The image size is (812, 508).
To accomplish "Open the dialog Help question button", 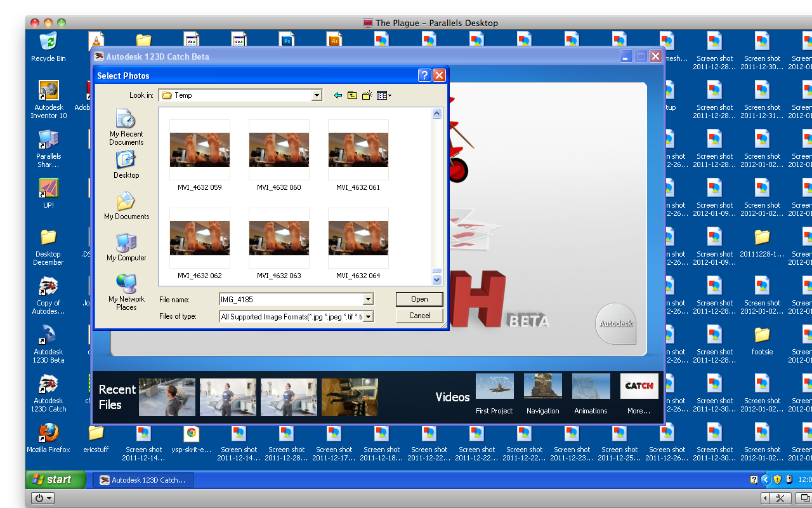I will pyautogui.click(x=424, y=76).
